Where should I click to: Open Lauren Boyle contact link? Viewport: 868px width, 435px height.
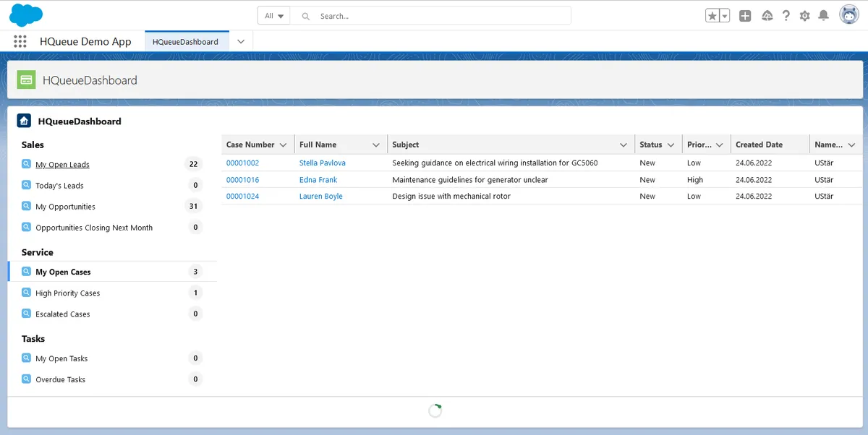pos(321,197)
